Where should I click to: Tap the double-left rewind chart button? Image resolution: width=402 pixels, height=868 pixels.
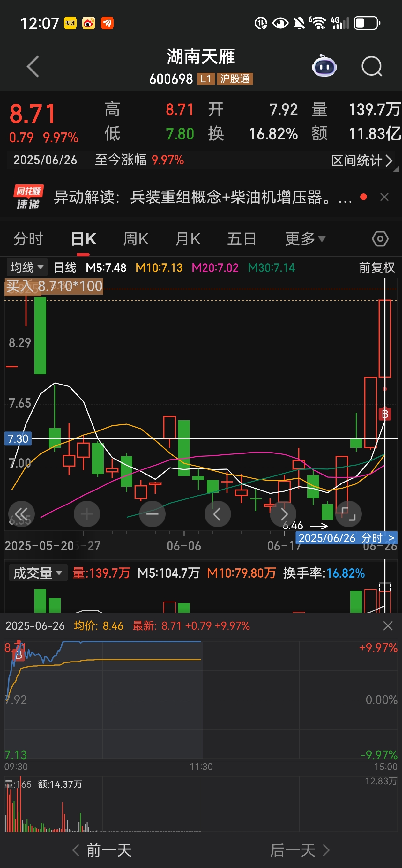point(22,514)
